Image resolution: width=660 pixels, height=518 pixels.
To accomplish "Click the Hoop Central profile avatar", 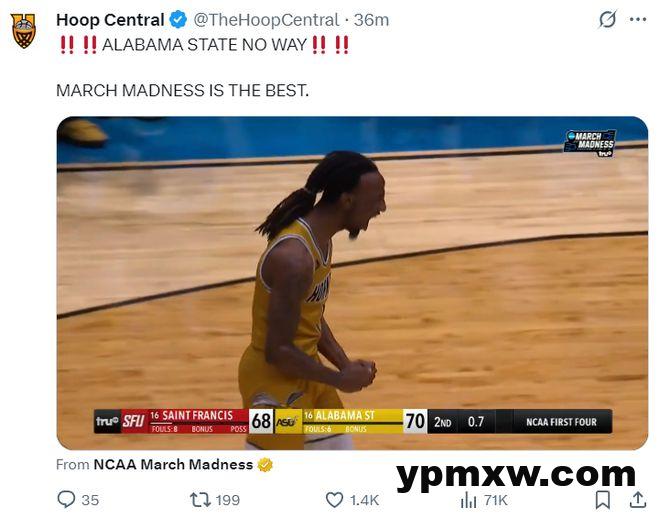I will tap(23, 30).
